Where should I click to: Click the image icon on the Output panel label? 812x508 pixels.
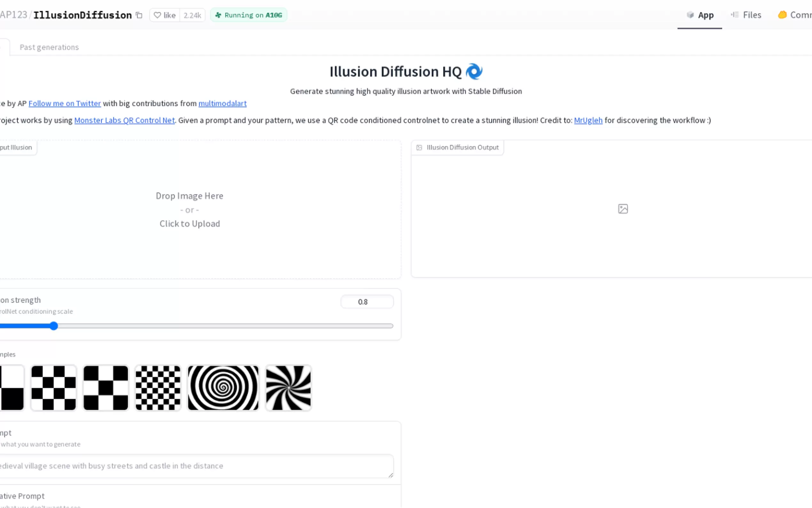coord(419,147)
